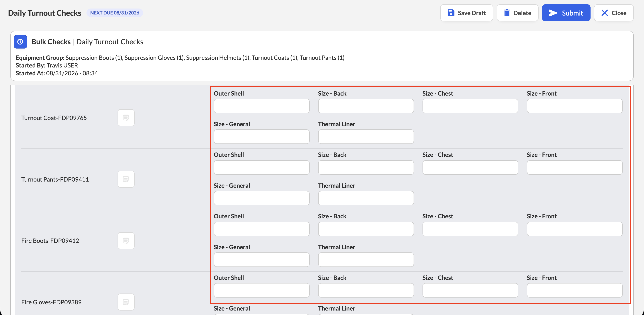Click the Size - General label for Fire Gloves
The image size is (644, 315).
tap(232, 308)
